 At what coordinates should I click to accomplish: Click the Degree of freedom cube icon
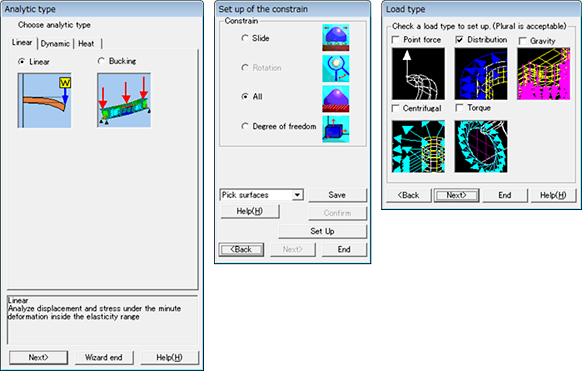click(336, 129)
